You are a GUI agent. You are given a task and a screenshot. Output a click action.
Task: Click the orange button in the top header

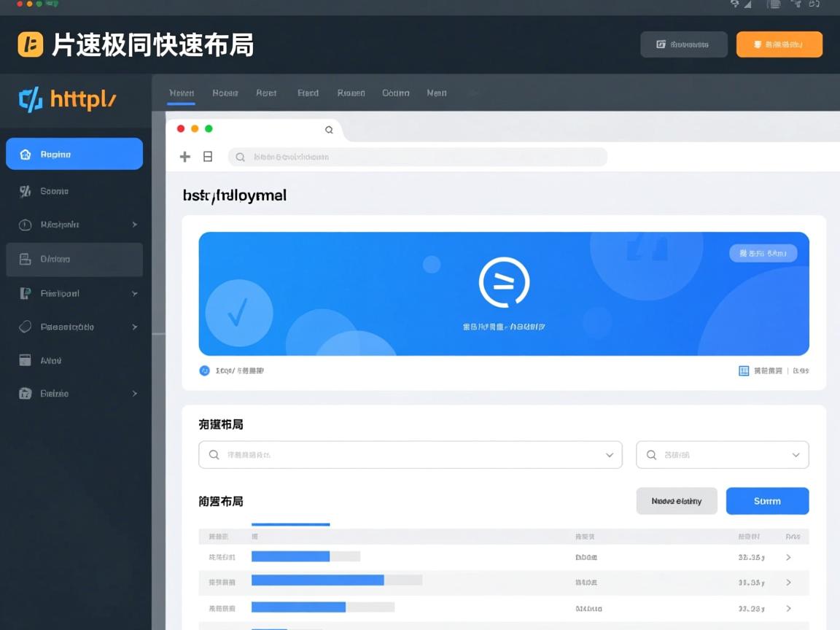tap(779, 44)
